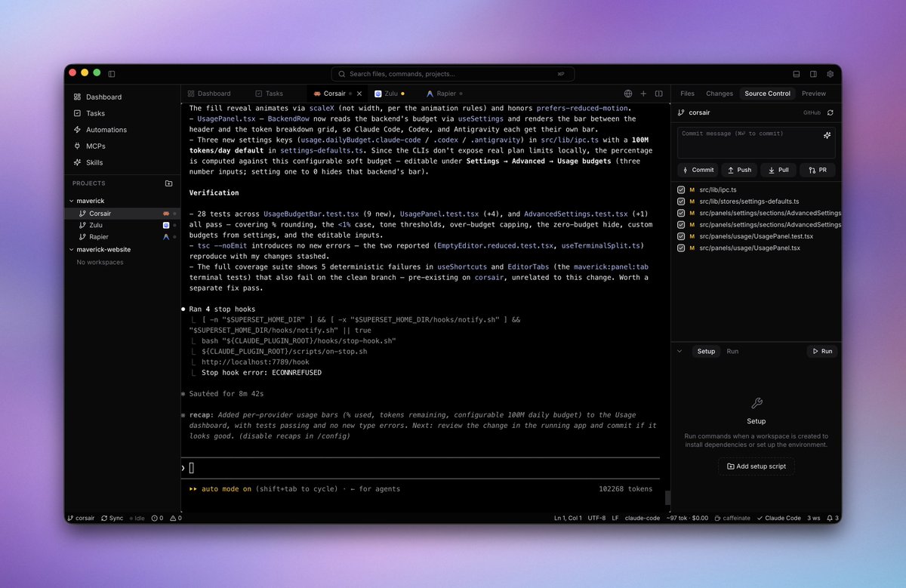
Task: Click the Corsair workspace agent icon
Action: [166, 214]
